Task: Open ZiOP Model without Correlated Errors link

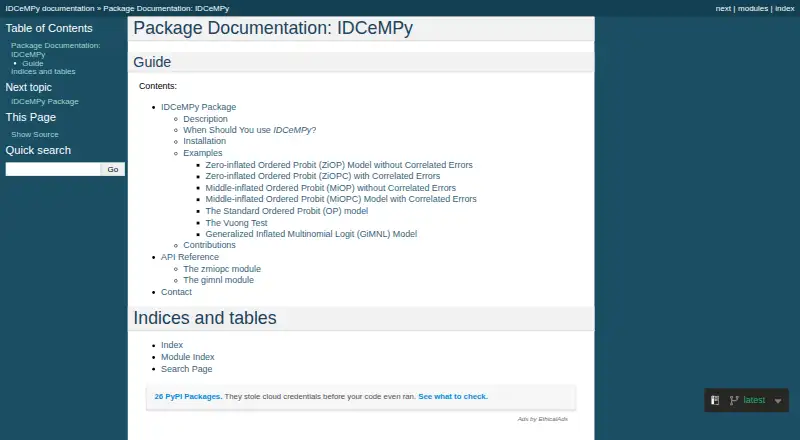Action: pos(339,165)
